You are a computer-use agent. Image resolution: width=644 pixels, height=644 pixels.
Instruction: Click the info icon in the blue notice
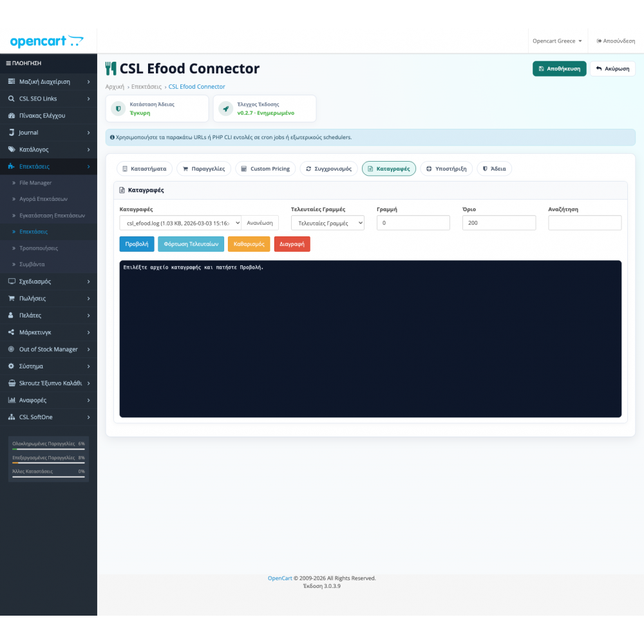point(112,137)
